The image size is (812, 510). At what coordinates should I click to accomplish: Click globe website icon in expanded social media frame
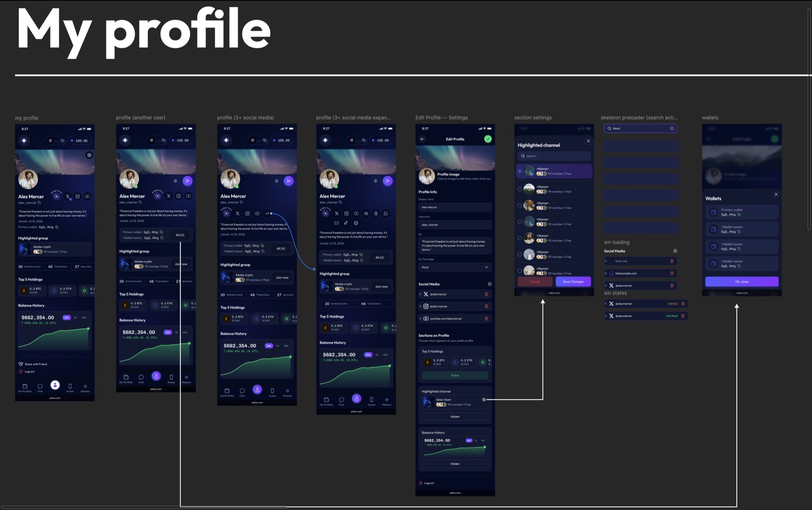click(x=356, y=223)
